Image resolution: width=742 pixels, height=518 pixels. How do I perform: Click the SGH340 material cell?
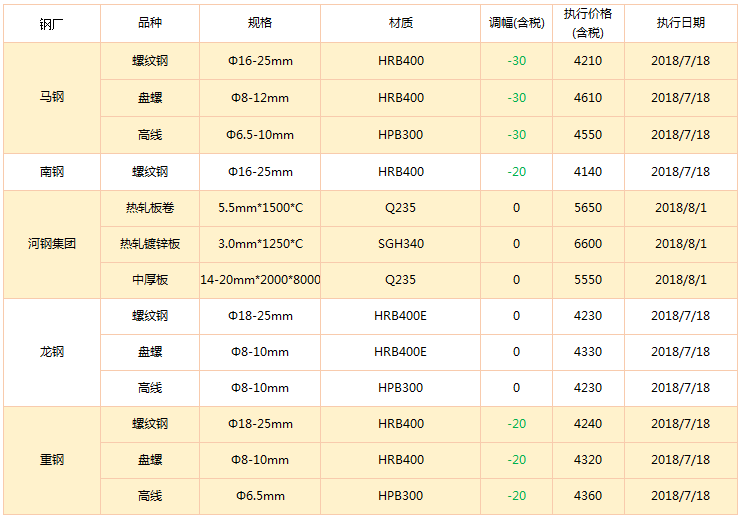[x=401, y=244]
